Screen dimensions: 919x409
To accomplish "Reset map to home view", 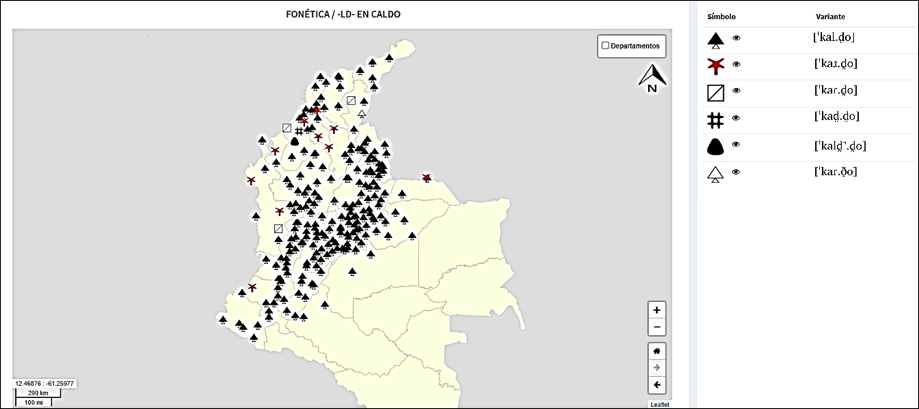I will (x=657, y=351).
